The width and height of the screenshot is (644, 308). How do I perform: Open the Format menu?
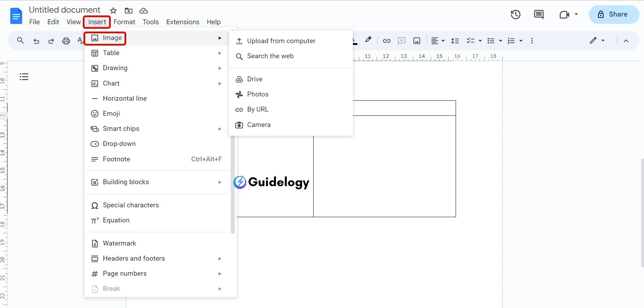tap(124, 22)
